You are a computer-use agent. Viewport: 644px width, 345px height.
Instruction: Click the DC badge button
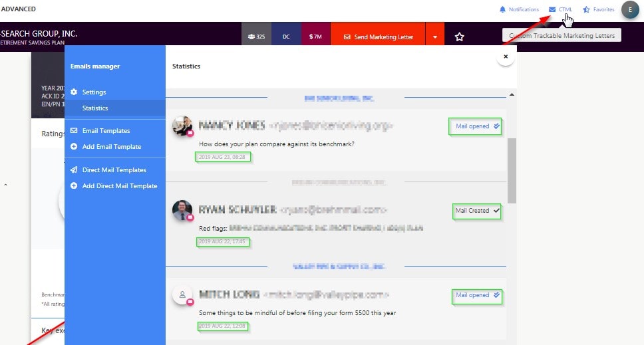coord(286,37)
